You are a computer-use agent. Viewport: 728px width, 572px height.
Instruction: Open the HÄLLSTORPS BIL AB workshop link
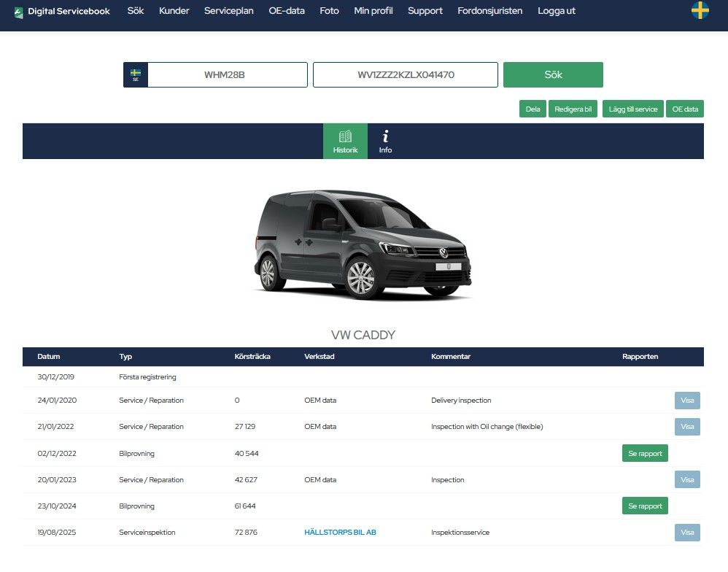(340, 533)
